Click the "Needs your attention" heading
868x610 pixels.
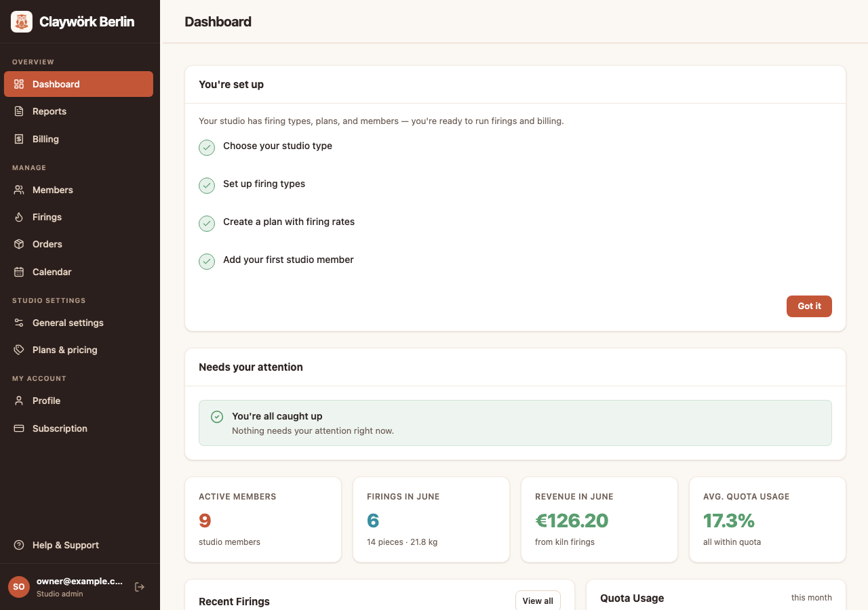pyautogui.click(x=251, y=367)
